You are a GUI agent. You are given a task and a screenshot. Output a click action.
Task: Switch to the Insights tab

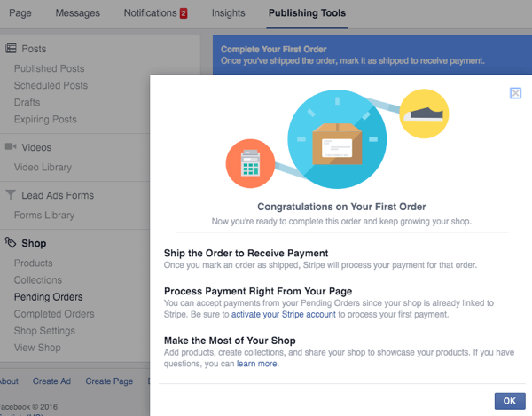(229, 13)
